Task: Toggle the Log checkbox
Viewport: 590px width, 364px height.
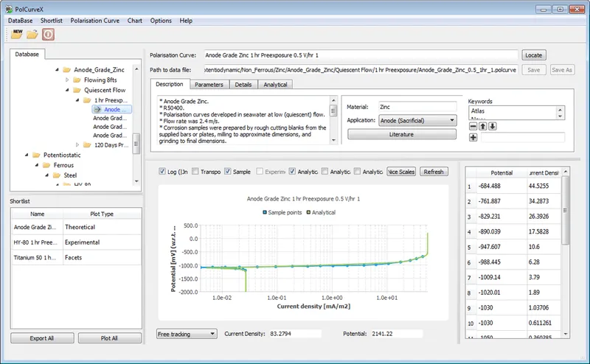Action: tap(163, 172)
